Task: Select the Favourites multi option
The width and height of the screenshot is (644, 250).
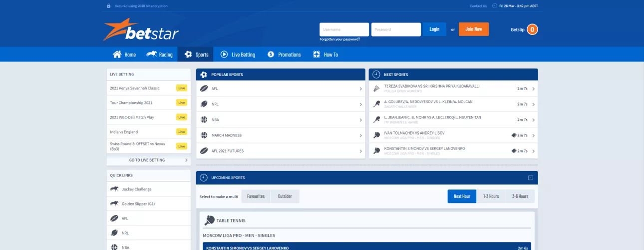Action: [256, 196]
